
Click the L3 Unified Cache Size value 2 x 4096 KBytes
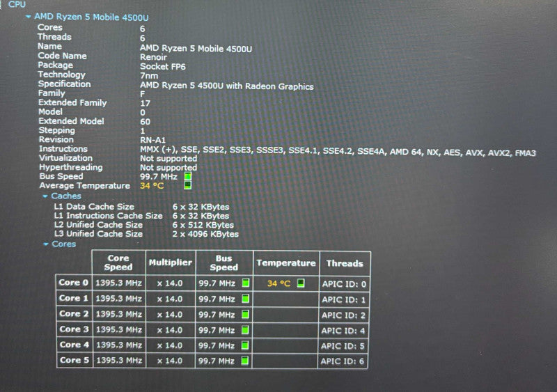coord(205,234)
